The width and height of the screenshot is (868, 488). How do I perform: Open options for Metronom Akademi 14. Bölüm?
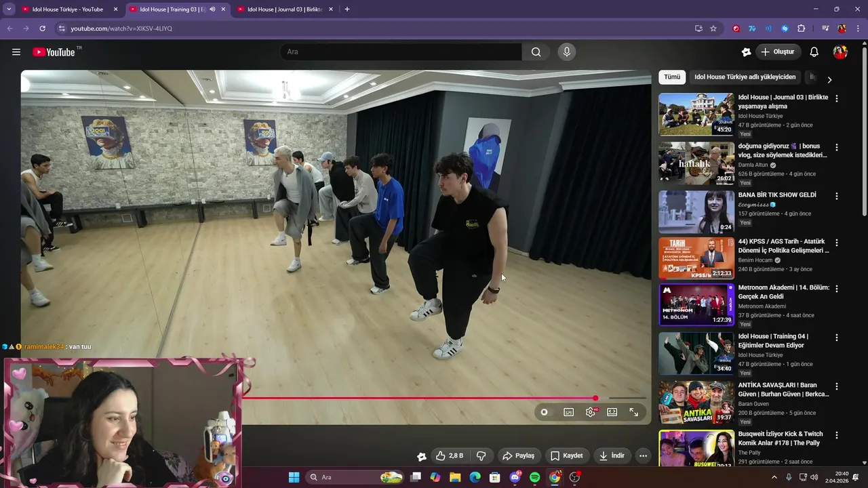click(837, 289)
